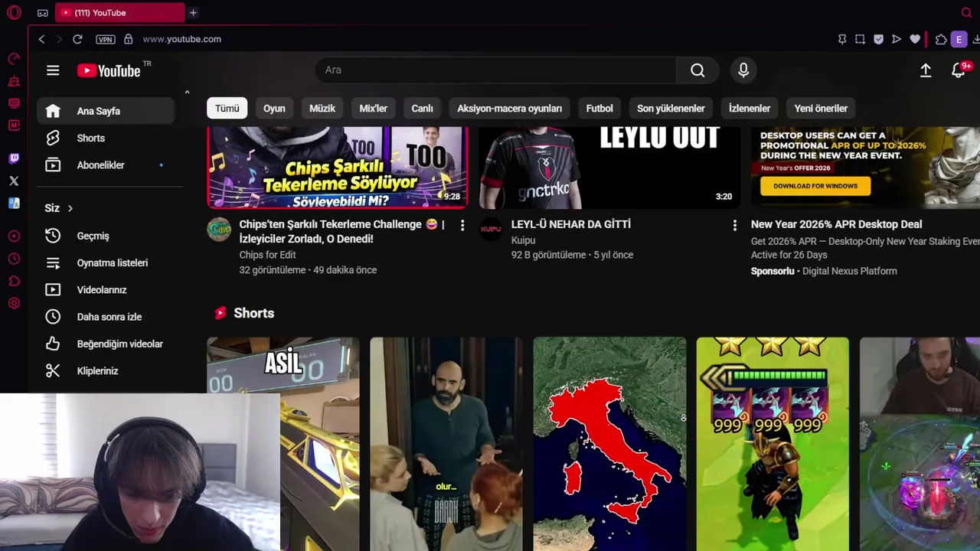This screenshot has width=980, height=551.
Task: Open Videolarınız in the sidebar
Action: click(106, 290)
